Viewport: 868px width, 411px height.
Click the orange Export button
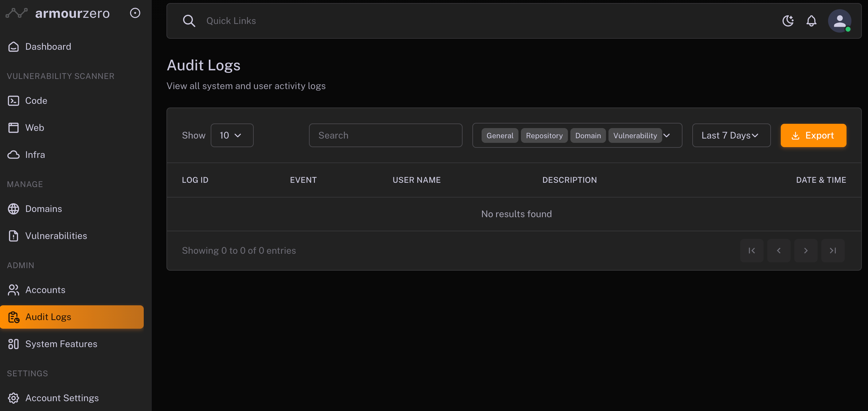(x=813, y=135)
